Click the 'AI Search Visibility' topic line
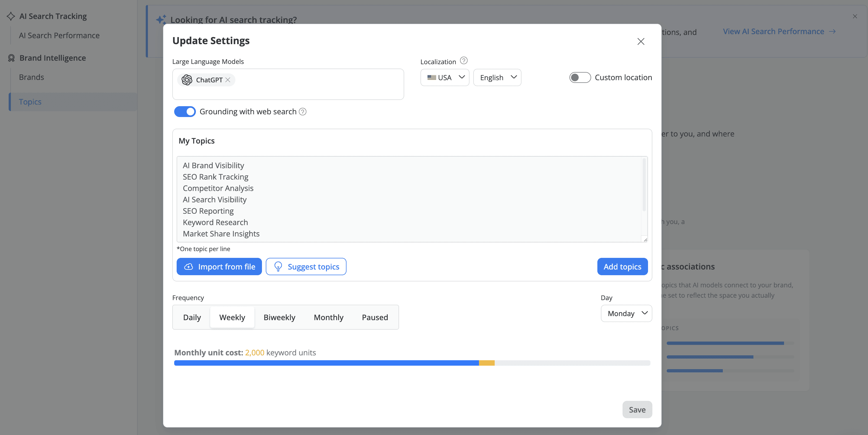The width and height of the screenshot is (868, 435). [215, 199]
